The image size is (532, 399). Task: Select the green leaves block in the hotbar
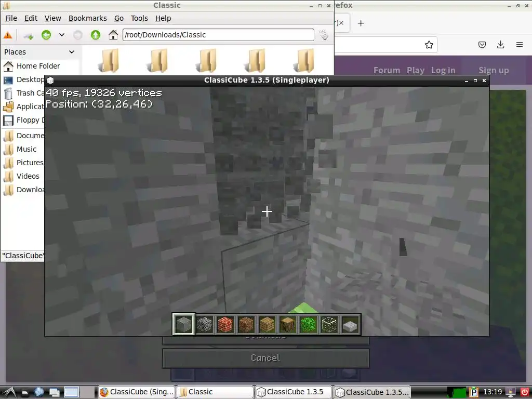(309, 324)
